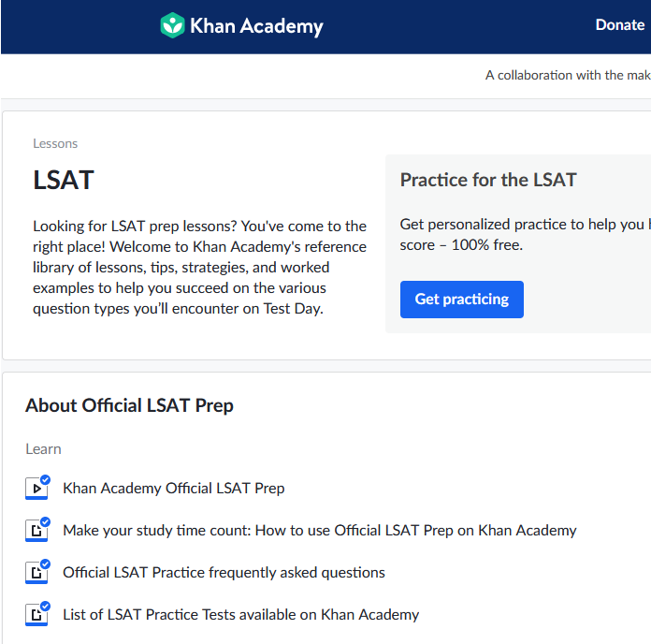Screen dimensions: 651x644
Task: Open List of LSAT Practice Tests available article
Action: 240,614
